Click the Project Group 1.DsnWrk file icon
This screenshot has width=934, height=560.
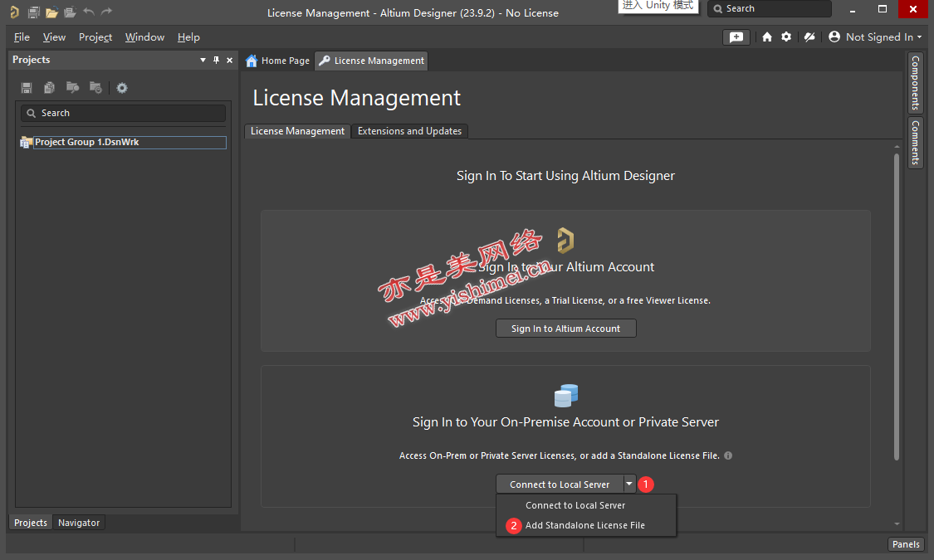coord(26,142)
